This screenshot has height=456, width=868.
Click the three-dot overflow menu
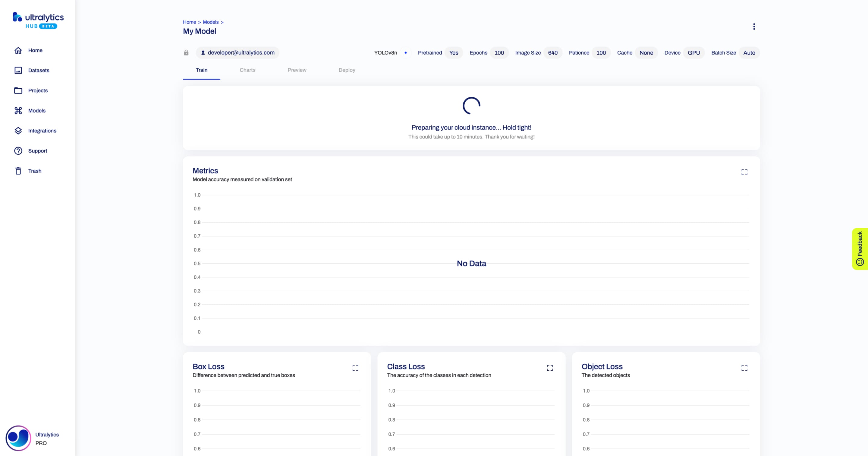pos(754,27)
